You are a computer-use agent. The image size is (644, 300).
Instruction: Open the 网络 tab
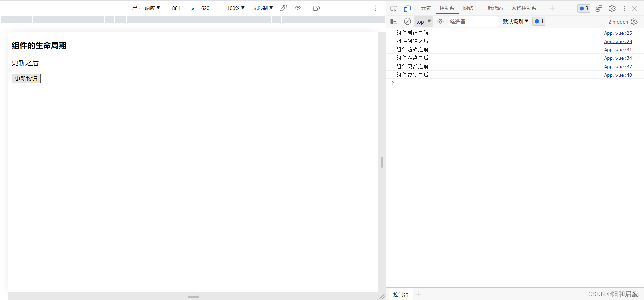468,8
